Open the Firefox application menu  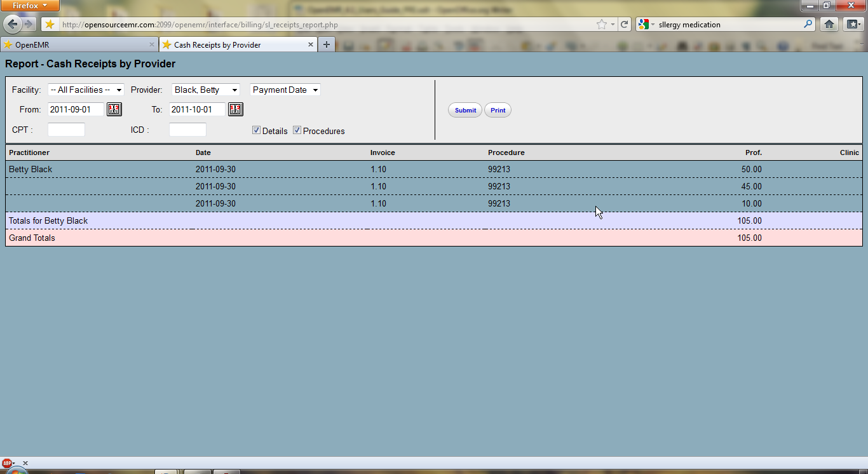coord(30,6)
